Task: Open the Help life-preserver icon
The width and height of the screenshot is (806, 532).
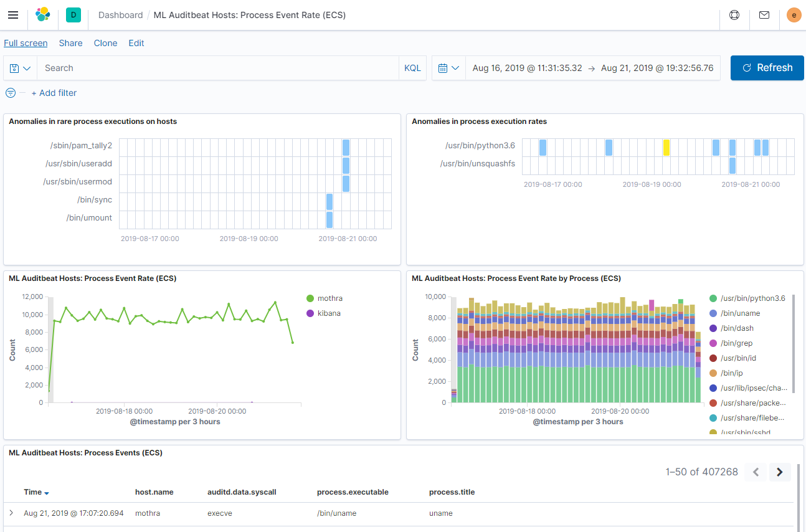Action: coord(734,15)
